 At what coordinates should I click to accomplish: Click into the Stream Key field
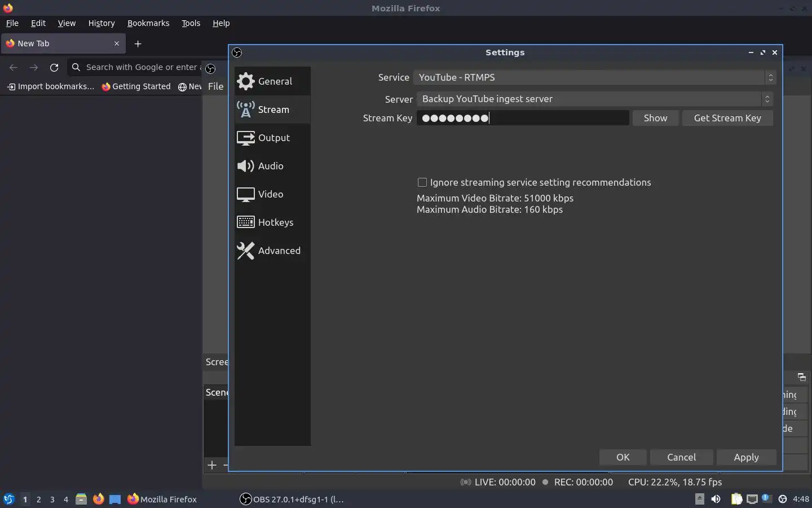[x=523, y=118]
